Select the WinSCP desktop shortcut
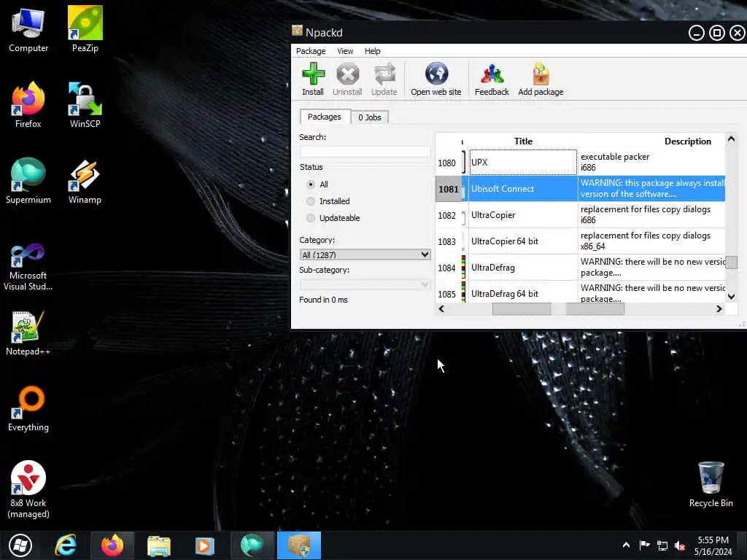Screen dimensions: 747x560 coord(85,105)
